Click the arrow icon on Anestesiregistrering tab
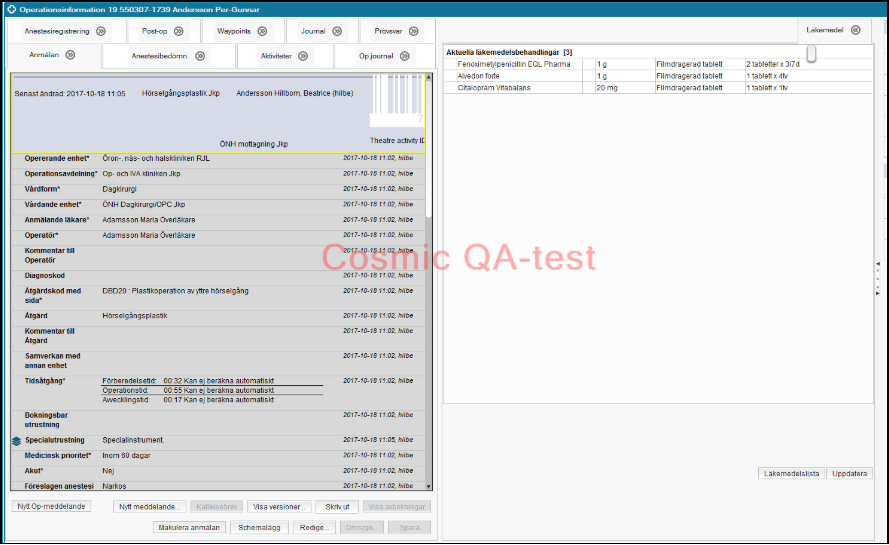Image resolution: width=889 pixels, height=545 pixels. [101, 31]
